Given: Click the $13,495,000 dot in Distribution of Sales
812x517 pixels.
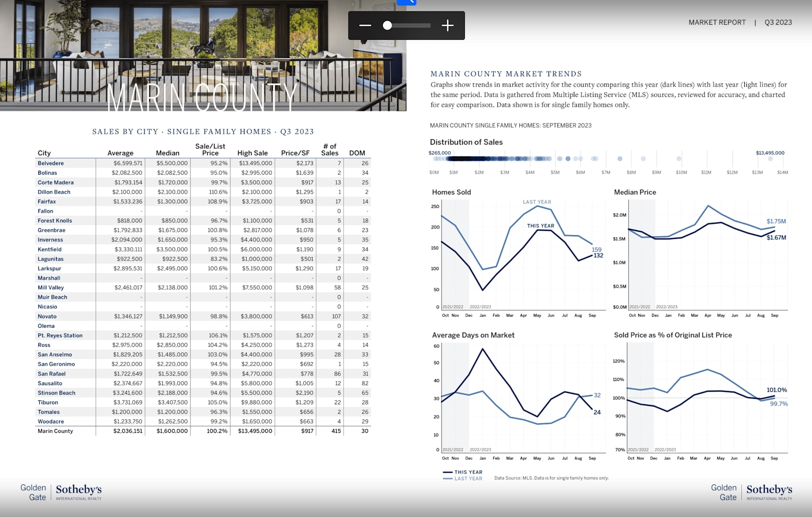Looking at the screenshot, I should [x=770, y=159].
